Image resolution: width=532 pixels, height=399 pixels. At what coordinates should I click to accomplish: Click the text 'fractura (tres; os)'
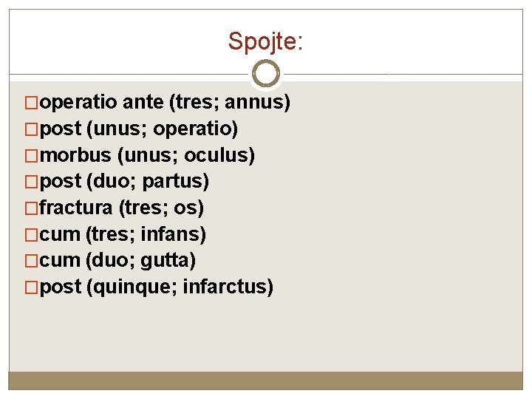[121, 208]
